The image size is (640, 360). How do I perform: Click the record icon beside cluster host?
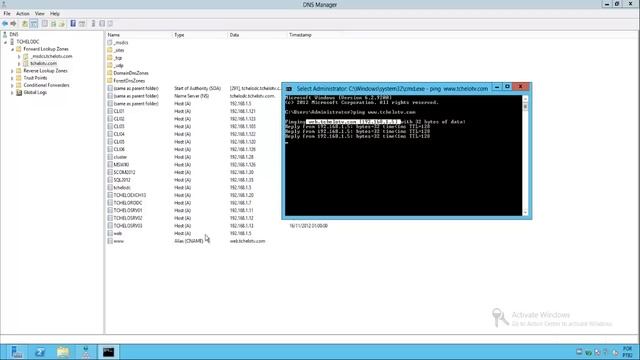click(110, 157)
